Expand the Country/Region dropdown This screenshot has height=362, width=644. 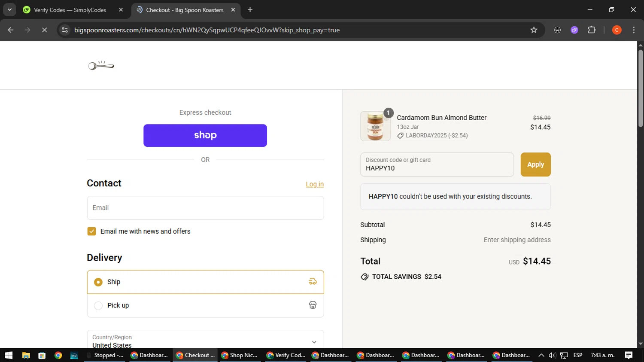point(205,341)
